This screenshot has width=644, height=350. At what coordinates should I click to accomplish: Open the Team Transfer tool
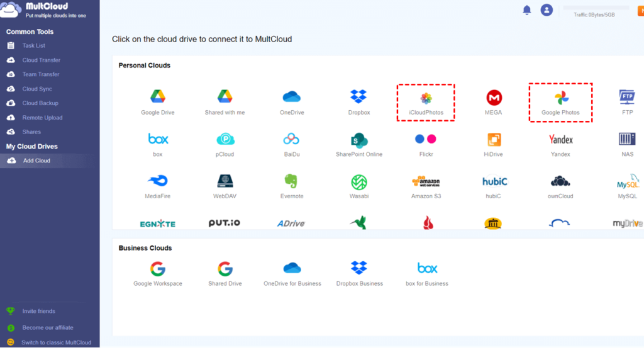click(41, 74)
